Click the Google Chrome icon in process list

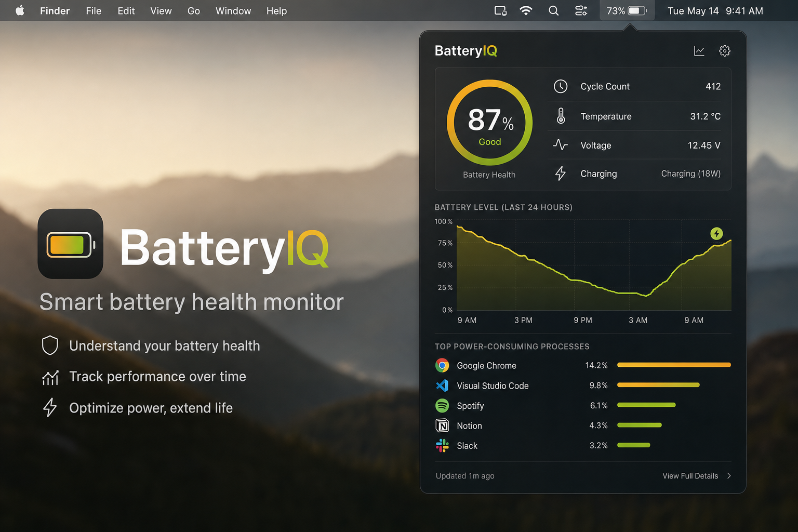coord(442,365)
